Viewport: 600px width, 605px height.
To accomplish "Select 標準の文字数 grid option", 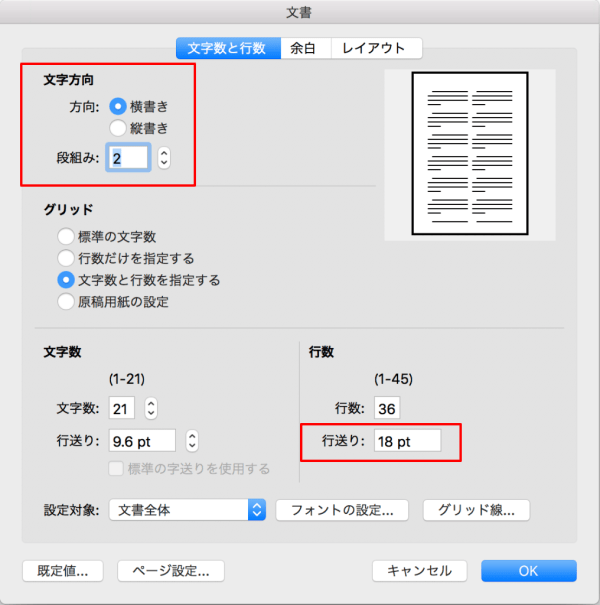I will pos(66,236).
